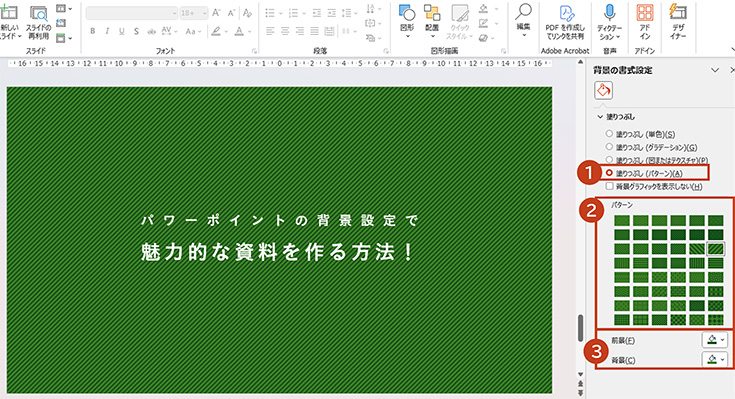Open the Add-ins (アドイン) button

click(x=645, y=22)
